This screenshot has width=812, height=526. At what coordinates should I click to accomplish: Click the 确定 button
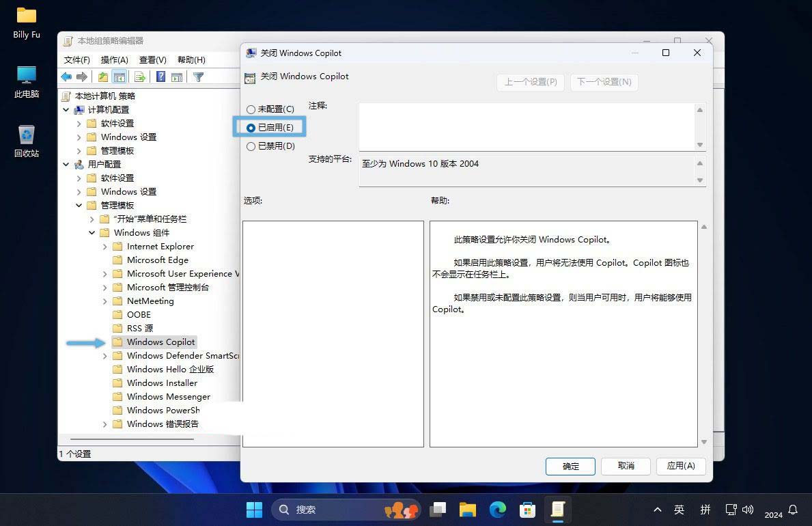point(570,466)
